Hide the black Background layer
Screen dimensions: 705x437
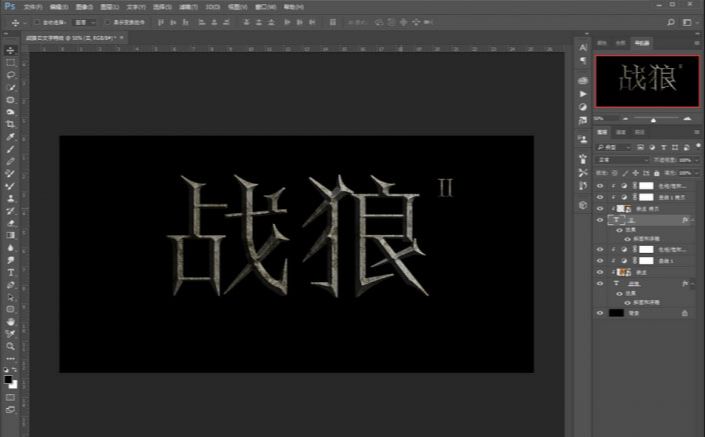tap(600, 313)
